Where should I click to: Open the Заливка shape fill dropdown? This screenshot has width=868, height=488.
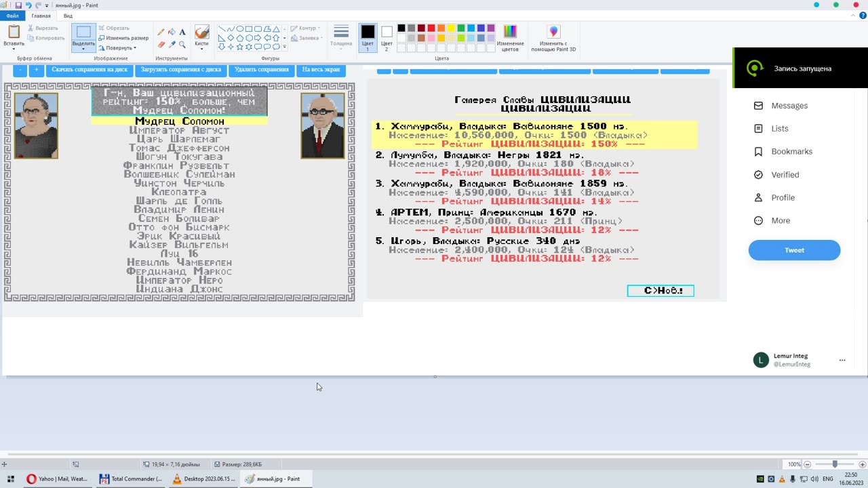tap(305, 38)
